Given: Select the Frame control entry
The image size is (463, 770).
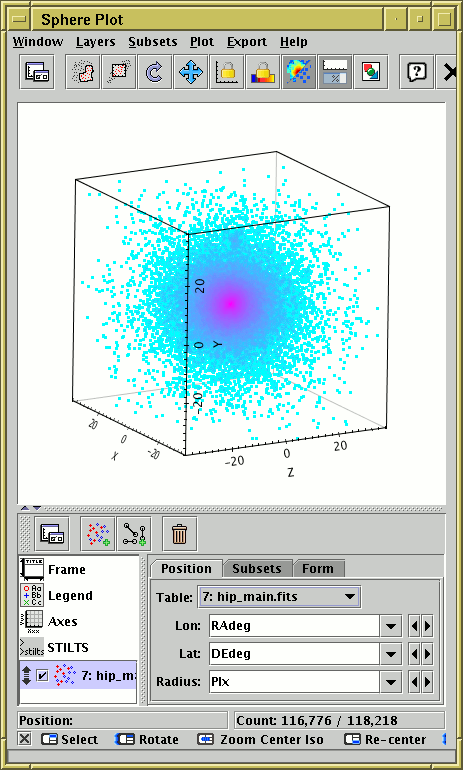Looking at the screenshot, I should click(79, 570).
